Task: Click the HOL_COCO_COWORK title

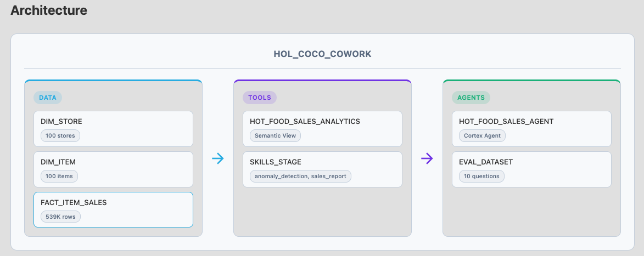Action: [322, 54]
